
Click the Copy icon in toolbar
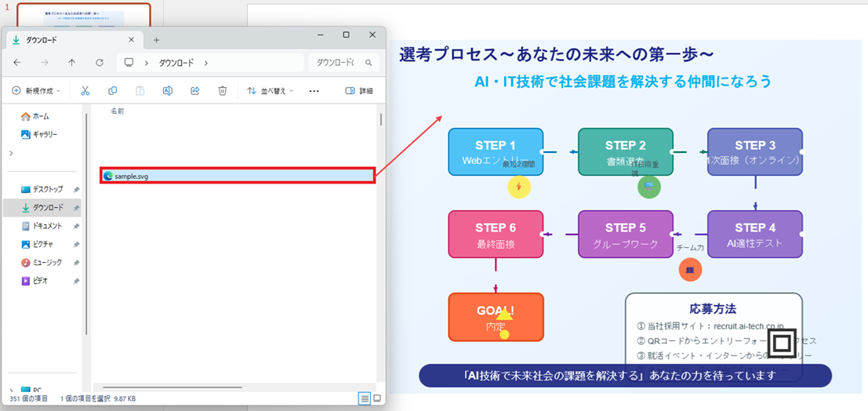coord(112,91)
